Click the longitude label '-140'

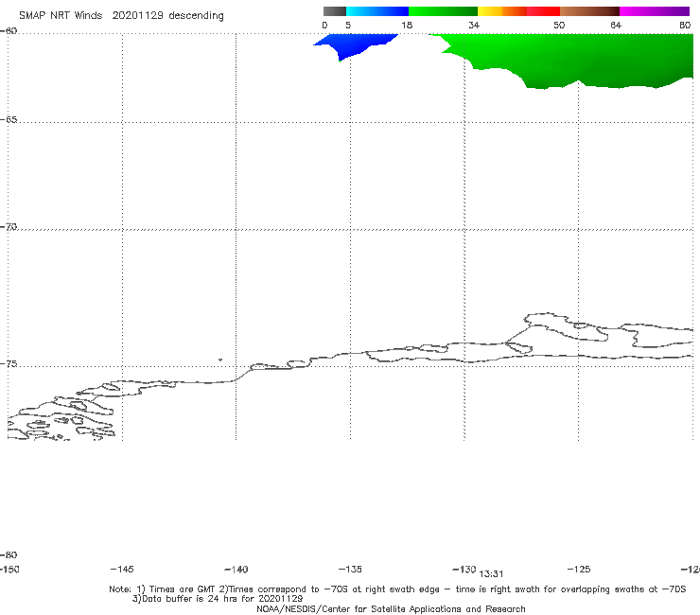click(x=236, y=570)
